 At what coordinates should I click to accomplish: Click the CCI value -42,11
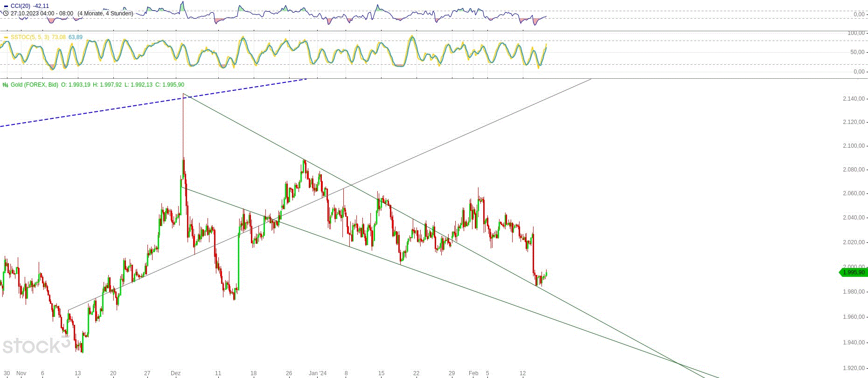point(41,6)
